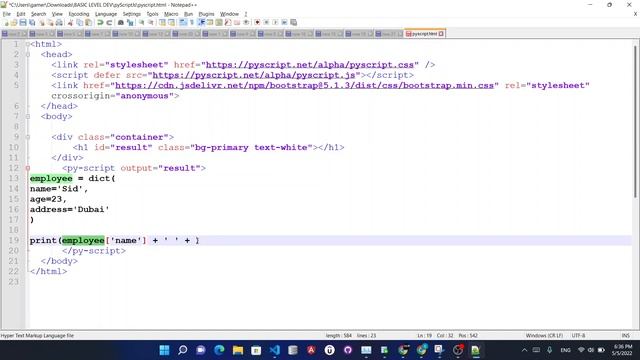640x360 pixels.
Task: Click the Zoom In toolbar icon
Action: (x=142, y=22)
